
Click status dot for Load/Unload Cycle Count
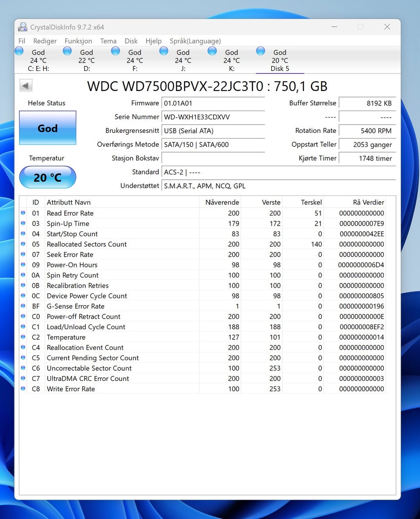click(23, 326)
